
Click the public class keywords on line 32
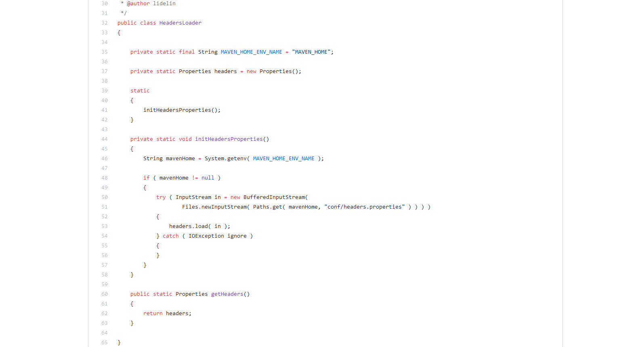[136, 23]
